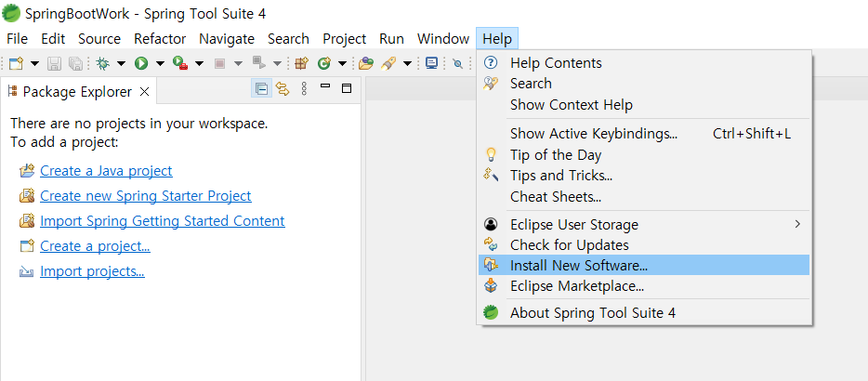Toggle Link with Editor in Package Explorer

283,88
